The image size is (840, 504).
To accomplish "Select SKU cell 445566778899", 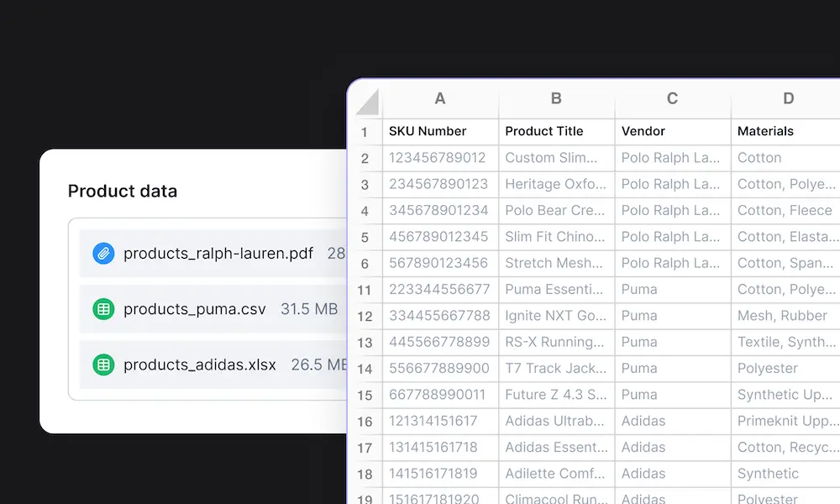I will coord(440,342).
